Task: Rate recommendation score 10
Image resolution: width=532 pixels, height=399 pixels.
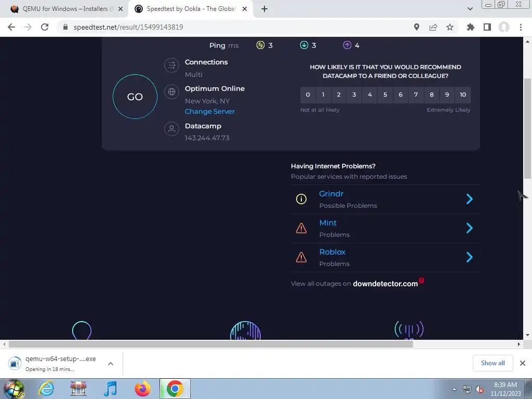Action: click(463, 95)
